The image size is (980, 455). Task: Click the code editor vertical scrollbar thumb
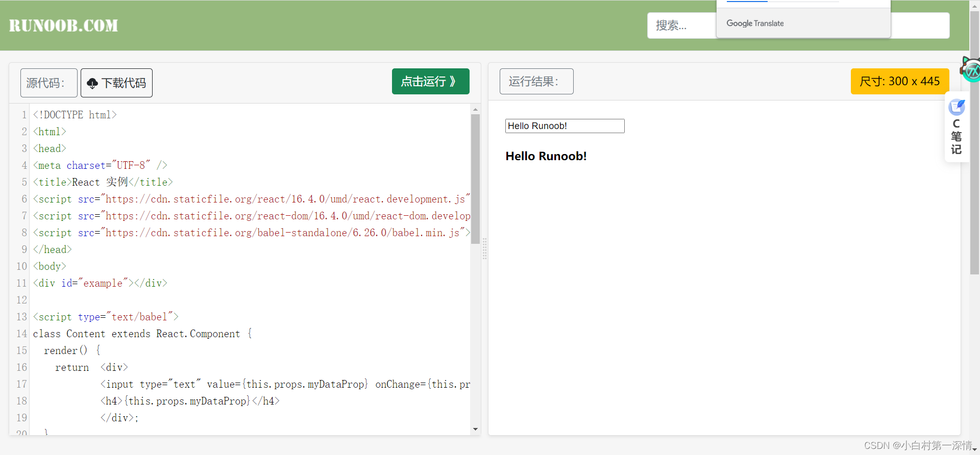pyautogui.click(x=475, y=179)
